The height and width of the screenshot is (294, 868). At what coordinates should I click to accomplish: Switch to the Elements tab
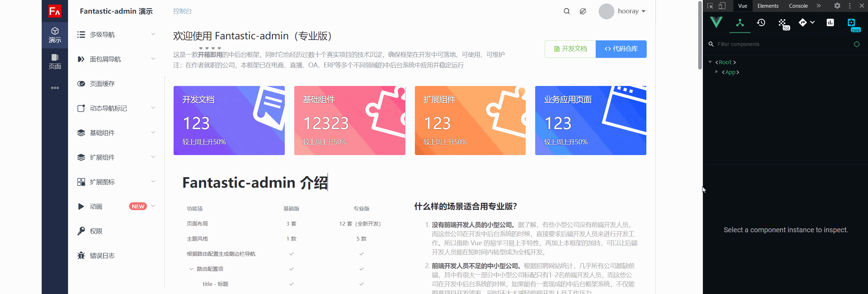point(768,6)
